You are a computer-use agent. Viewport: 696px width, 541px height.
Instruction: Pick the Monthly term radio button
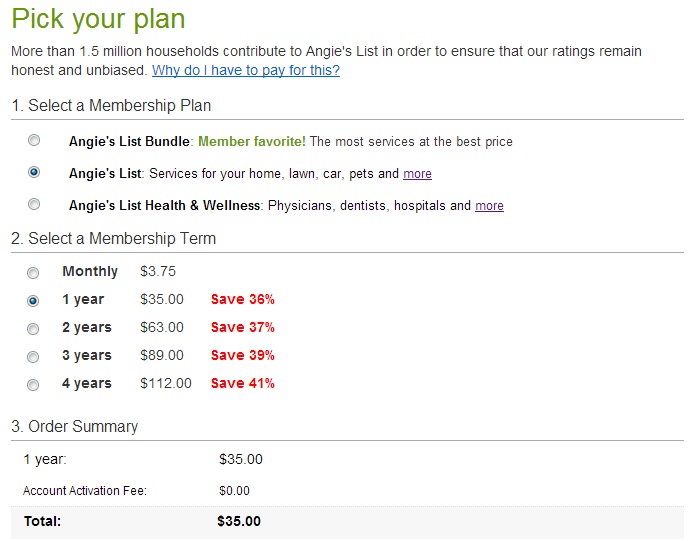34,272
